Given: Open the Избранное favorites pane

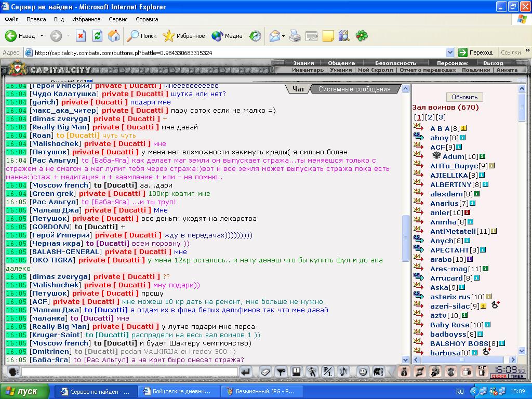Looking at the screenshot, I should pyautogui.click(x=184, y=36).
